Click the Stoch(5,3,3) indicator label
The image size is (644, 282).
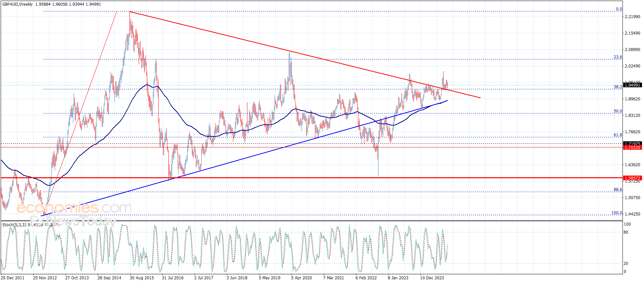pyautogui.click(x=14, y=225)
